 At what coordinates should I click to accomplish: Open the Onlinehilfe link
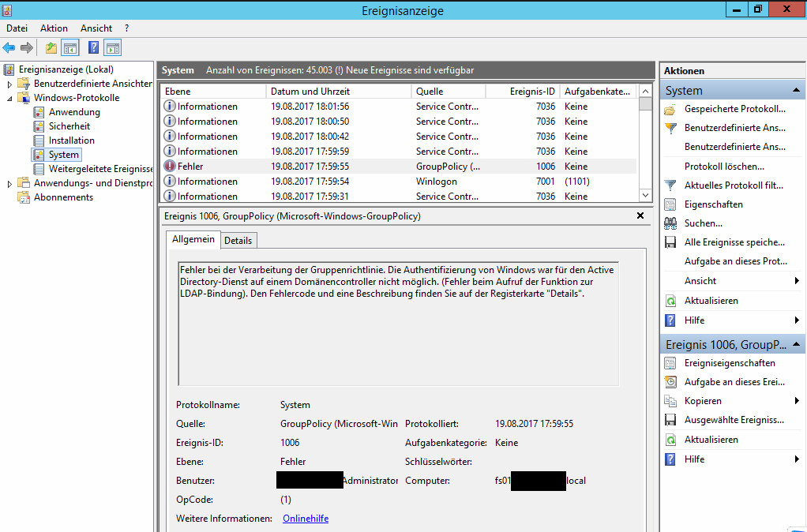click(306, 519)
